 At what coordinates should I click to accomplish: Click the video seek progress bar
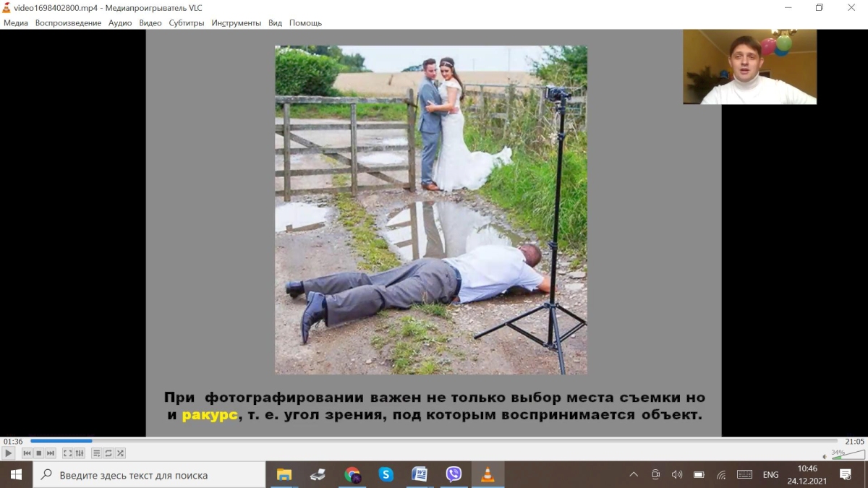click(434, 440)
